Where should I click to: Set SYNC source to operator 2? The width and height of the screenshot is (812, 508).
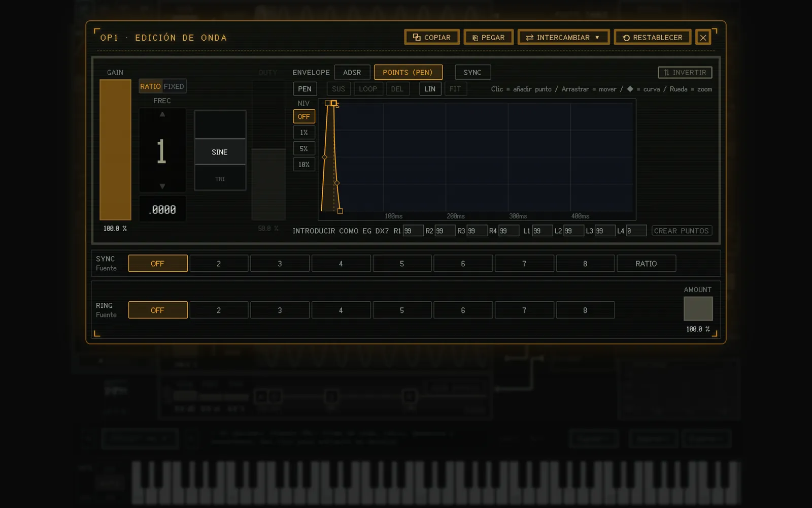[x=219, y=263]
